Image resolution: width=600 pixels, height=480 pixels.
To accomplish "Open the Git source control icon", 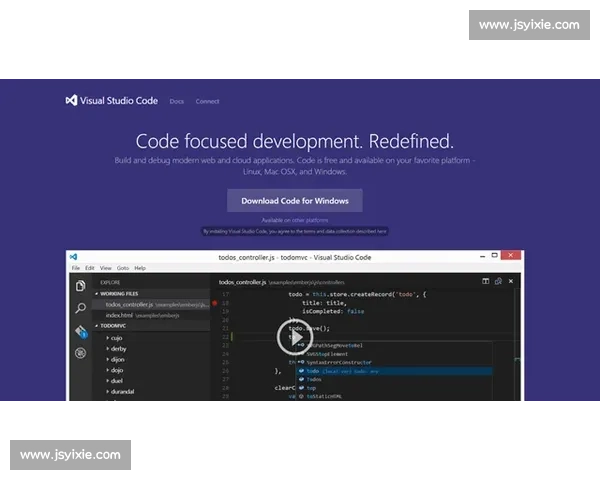I will point(81,331).
